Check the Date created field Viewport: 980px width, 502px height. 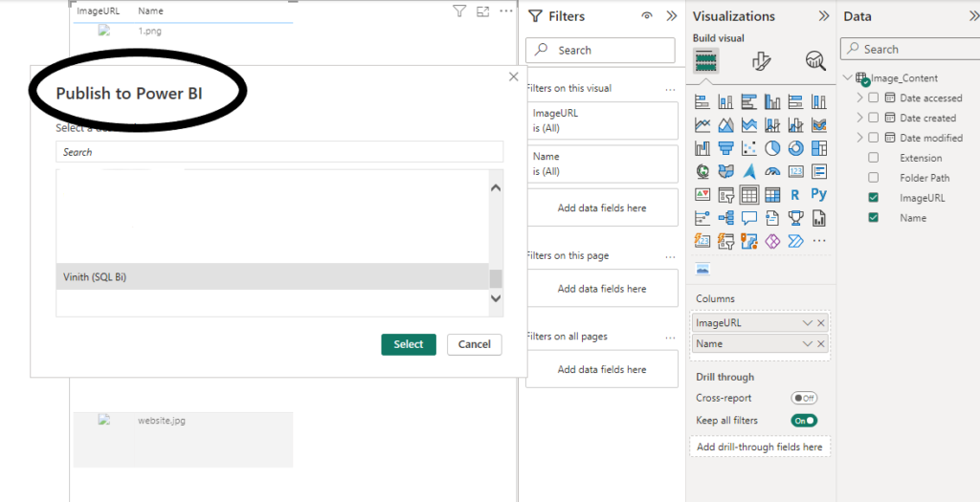pos(874,118)
